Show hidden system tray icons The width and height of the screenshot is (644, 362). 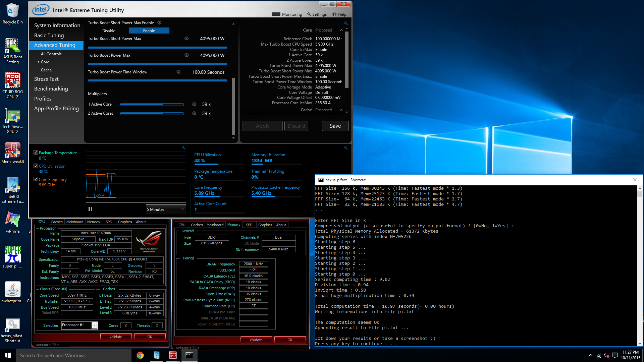[590, 355]
